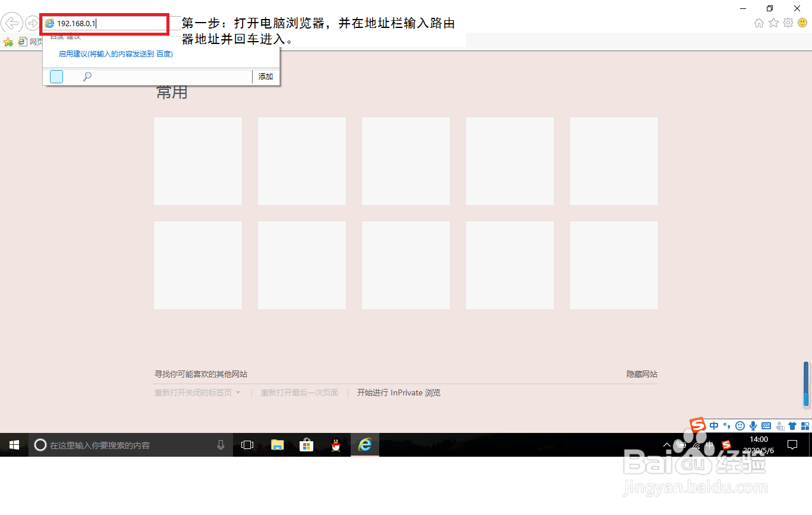Expand hidden tray icons with the up chevron

tap(666, 444)
